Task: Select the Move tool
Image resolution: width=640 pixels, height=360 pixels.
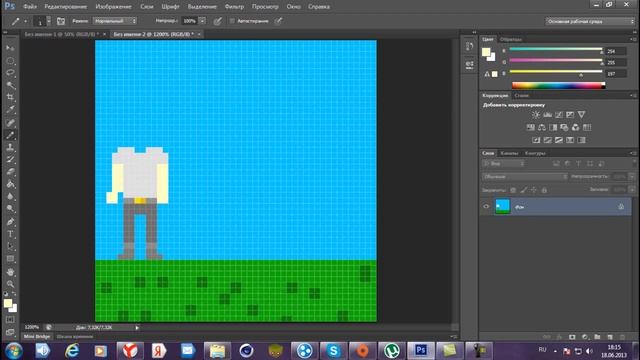Action: tap(10, 48)
